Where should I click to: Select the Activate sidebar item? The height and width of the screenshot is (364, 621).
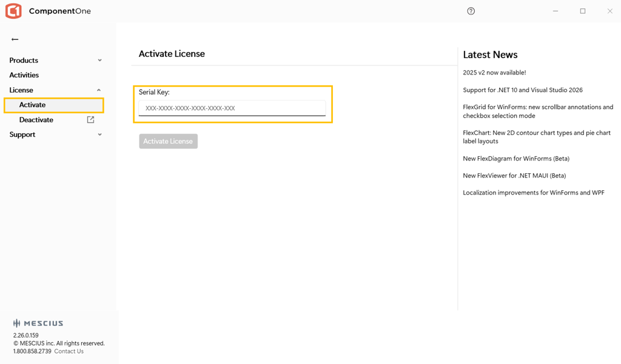pos(33,105)
